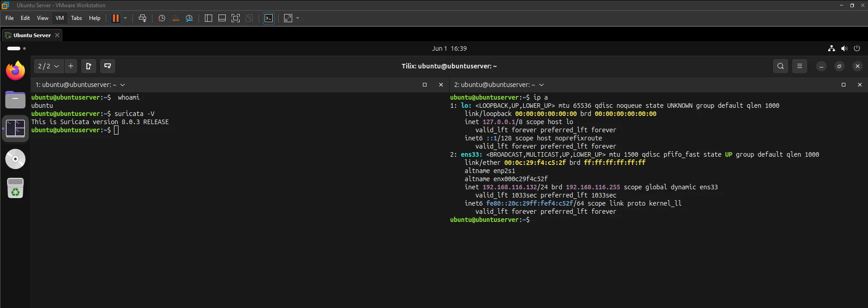
Task: Click the loopback address 127.0.0.1
Action: tap(499, 122)
